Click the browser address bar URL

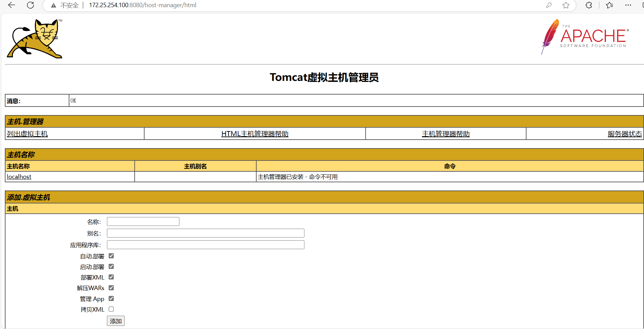tap(142, 5)
